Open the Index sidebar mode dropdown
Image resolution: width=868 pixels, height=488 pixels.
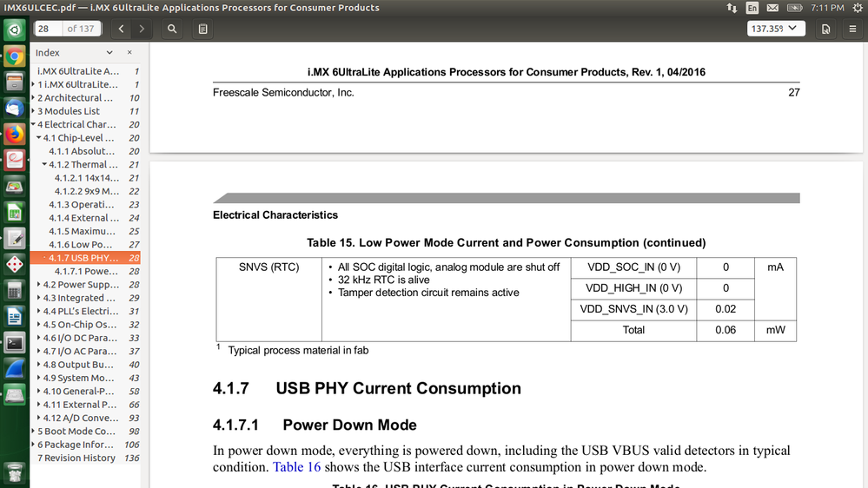(x=109, y=53)
